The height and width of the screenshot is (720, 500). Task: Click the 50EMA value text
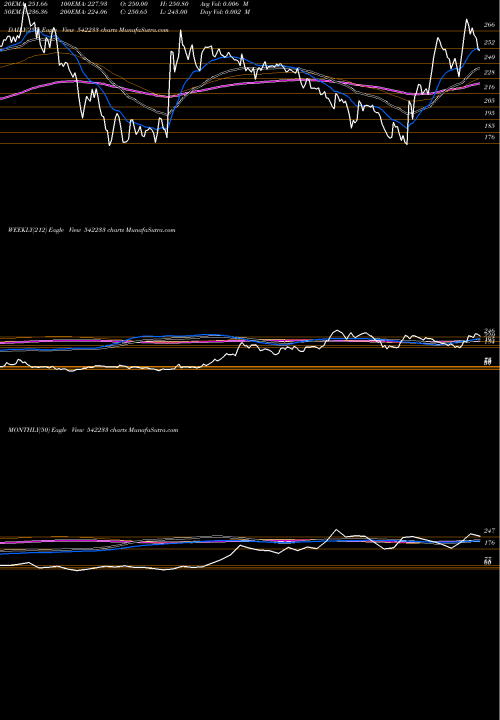point(24,12)
